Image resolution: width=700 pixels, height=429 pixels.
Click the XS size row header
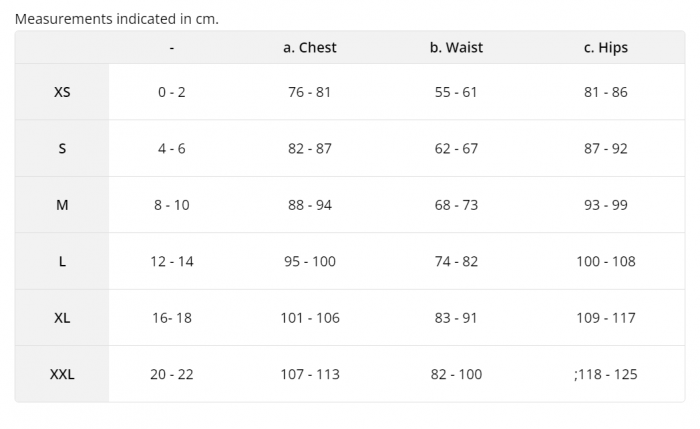(x=62, y=92)
